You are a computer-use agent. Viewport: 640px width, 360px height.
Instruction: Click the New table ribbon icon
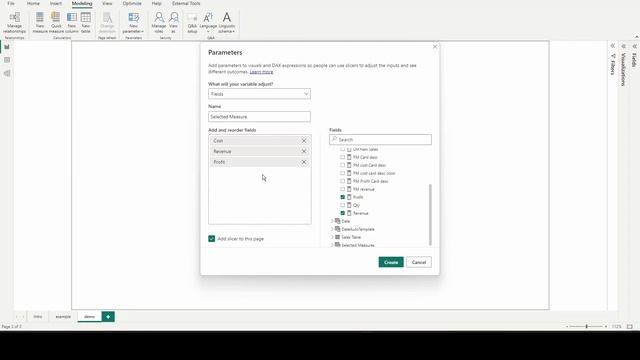pyautogui.click(x=85, y=22)
